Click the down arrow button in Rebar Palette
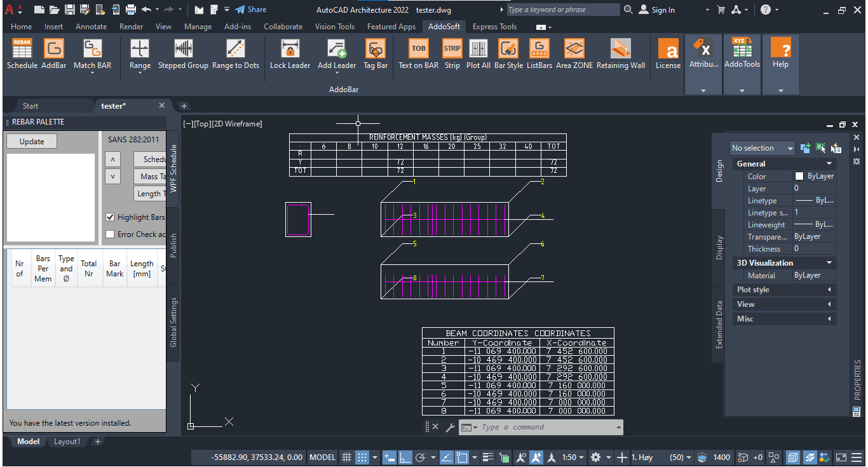Image resolution: width=868 pixels, height=467 pixels. click(112, 177)
